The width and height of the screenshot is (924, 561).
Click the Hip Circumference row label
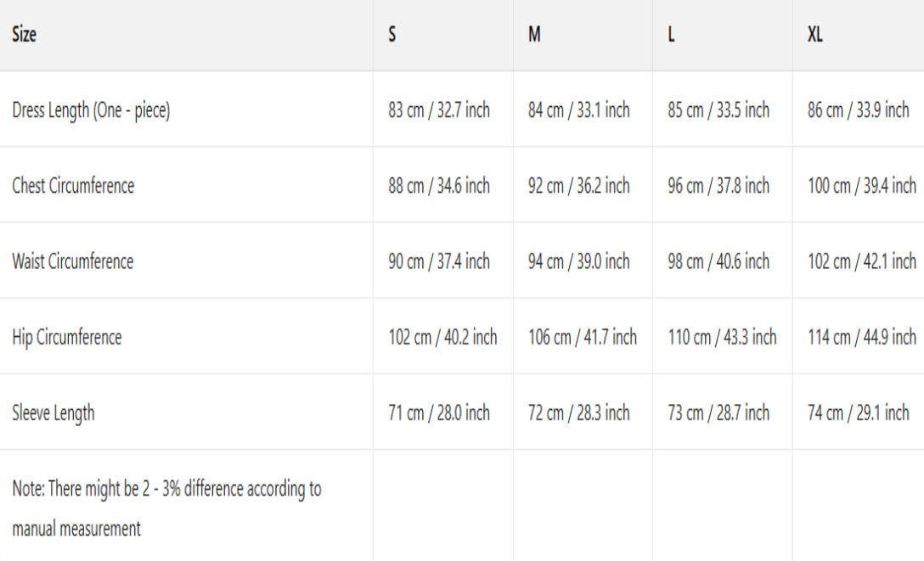[x=66, y=337]
